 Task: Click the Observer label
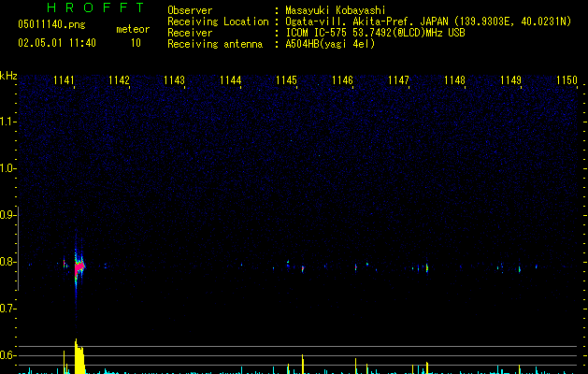190,10
